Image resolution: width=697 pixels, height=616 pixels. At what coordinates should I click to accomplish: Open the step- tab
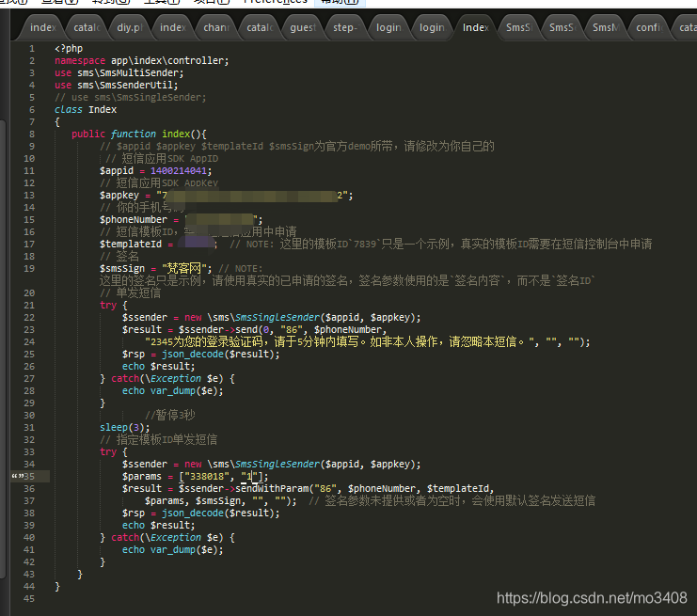(345, 27)
